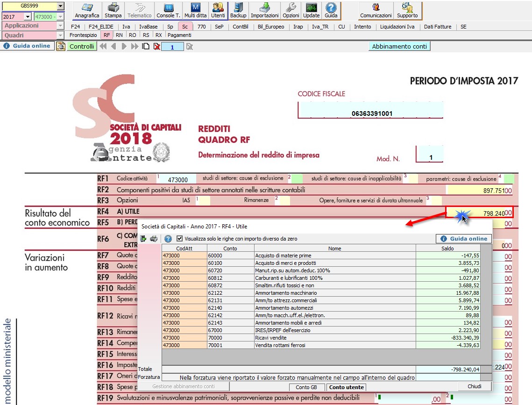532x405 pixels.
Task: Click the Update toolbar icon
Action: click(311, 10)
